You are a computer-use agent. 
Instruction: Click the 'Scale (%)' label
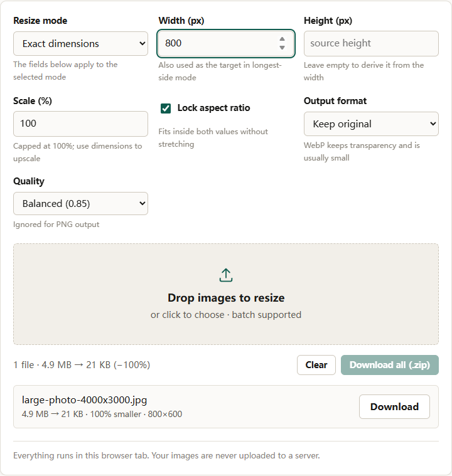[33, 101]
